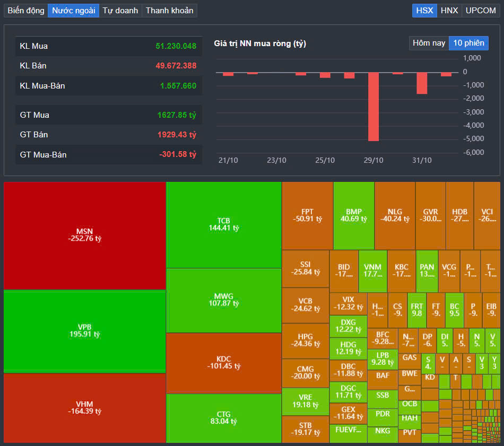This screenshot has height=446, width=504.
Task: Select the Nước ngoài tab
Action: pos(74,11)
